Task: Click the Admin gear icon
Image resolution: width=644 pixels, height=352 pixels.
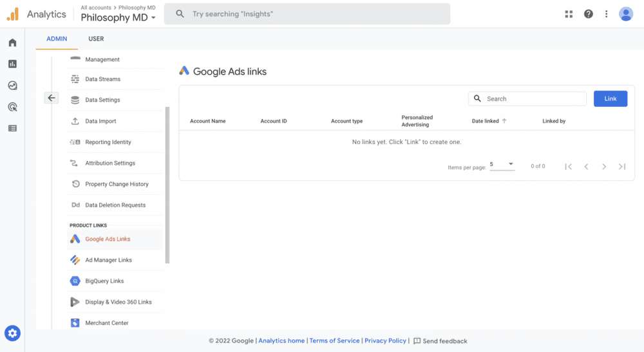Action: coord(12,333)
